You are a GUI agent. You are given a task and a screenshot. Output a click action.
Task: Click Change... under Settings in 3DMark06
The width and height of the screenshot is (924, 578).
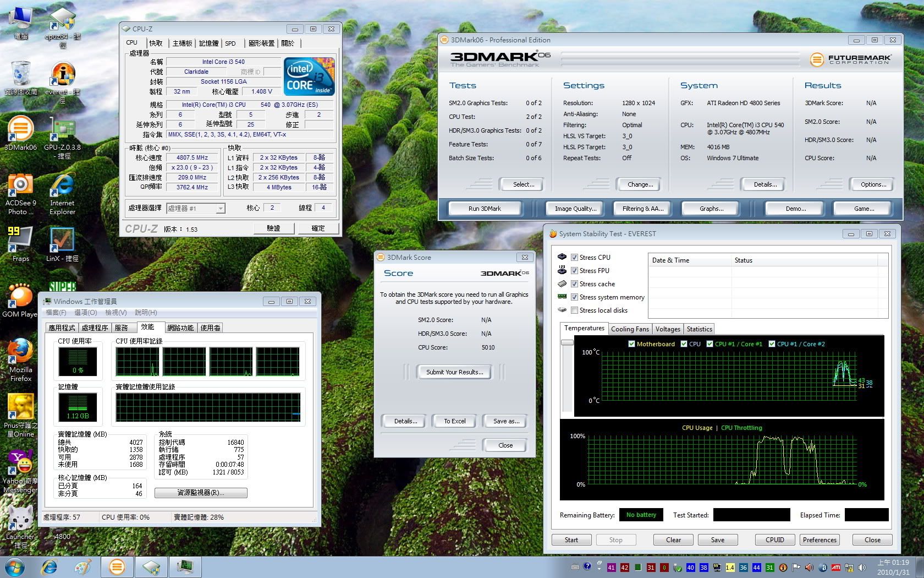pos(640,184)
